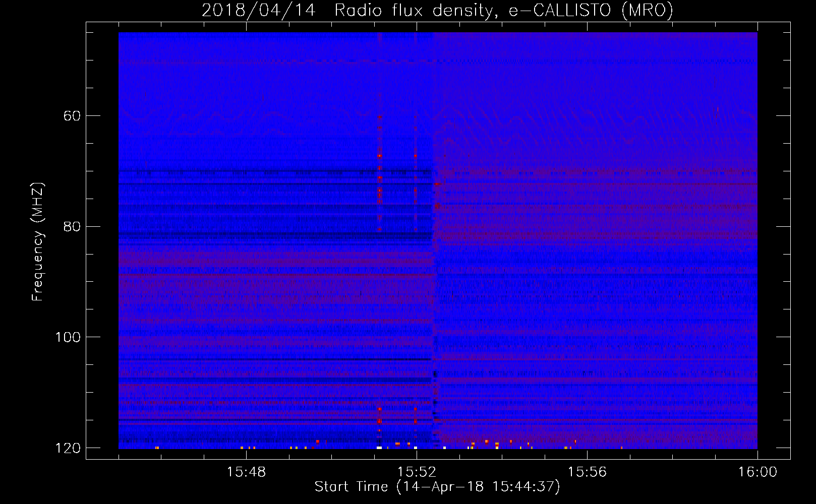Click the '60' frequency axis label
The width and height of the screenshot is (816, 504).
(x=72, y=116)
